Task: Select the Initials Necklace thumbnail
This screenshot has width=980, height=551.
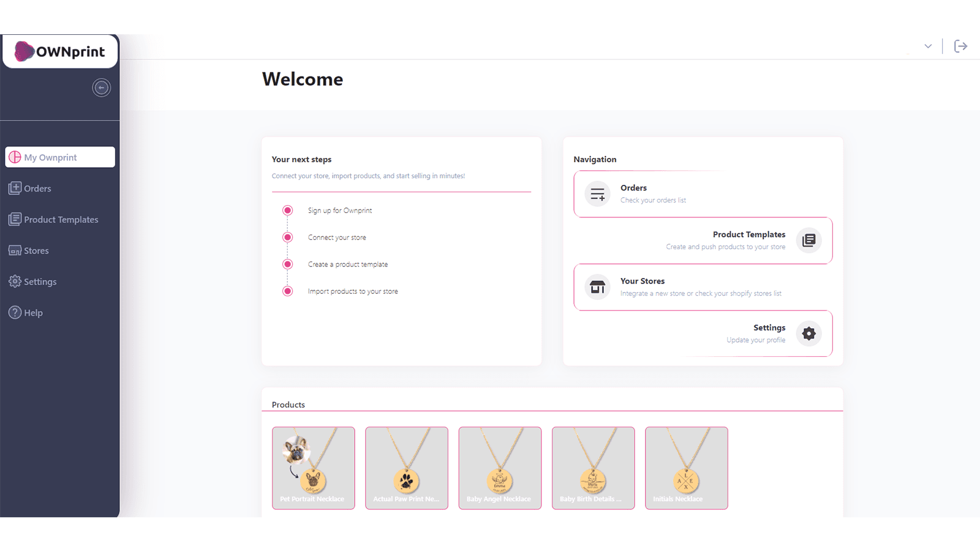Action: [686, 468]
